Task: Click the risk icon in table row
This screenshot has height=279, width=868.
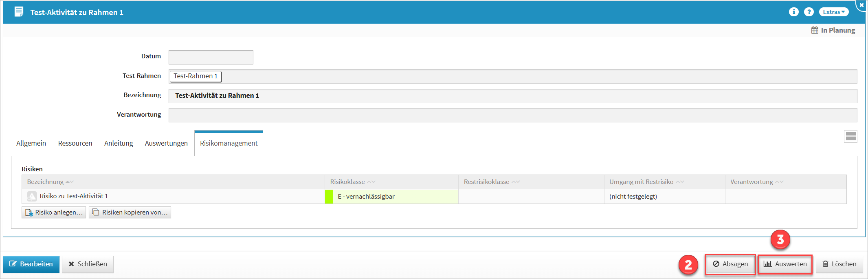Action: [32, 196]
